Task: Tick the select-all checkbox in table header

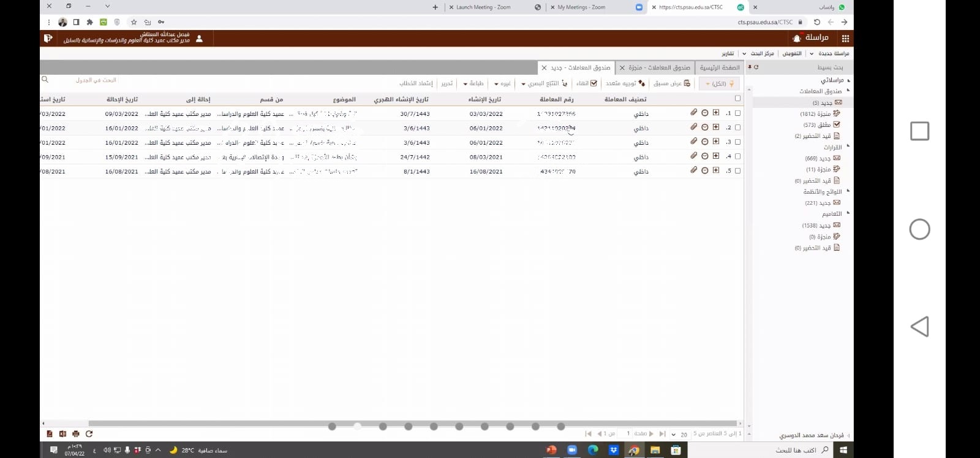Action: coord(737,98)
